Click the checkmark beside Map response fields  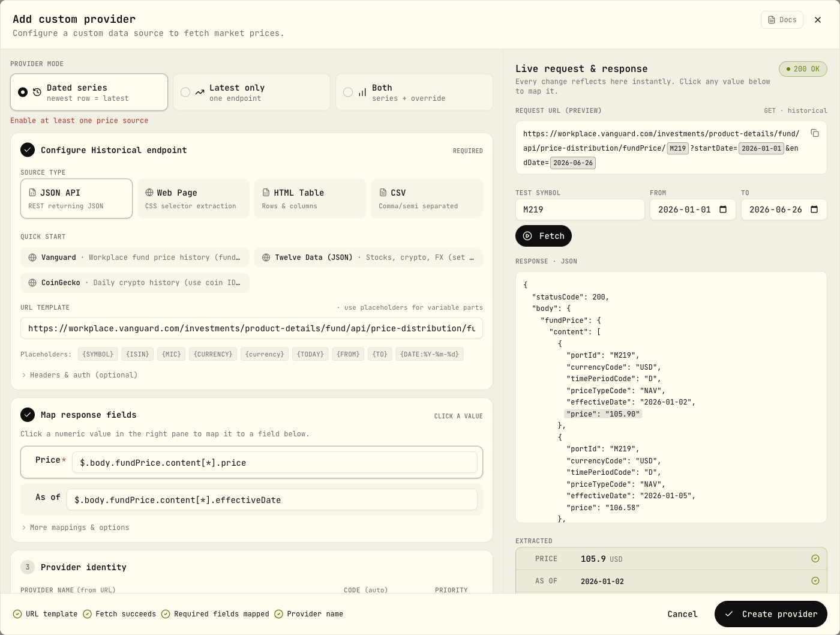(x=28, y=415)
